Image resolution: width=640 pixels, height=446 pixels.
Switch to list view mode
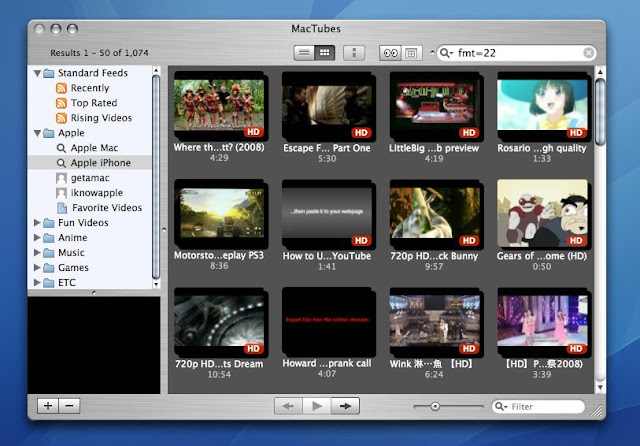pos(304,53)
